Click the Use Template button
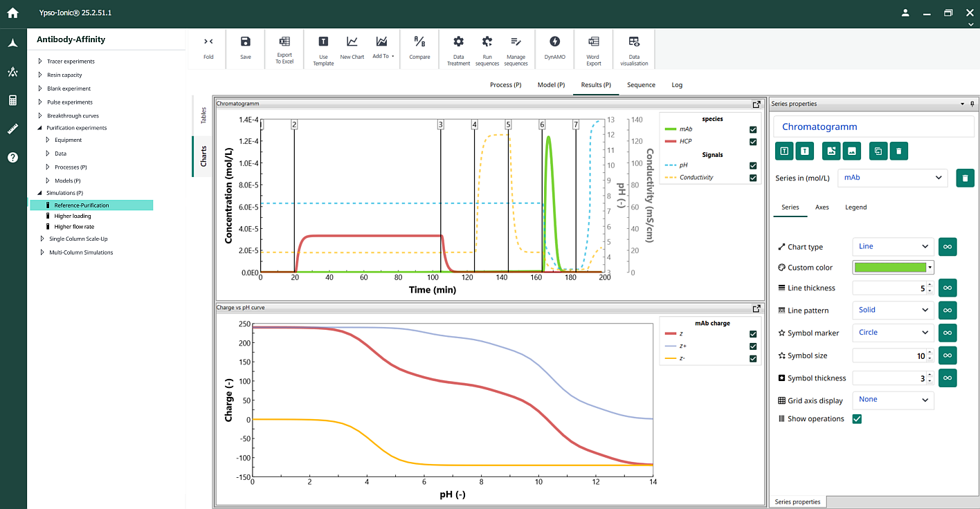 click(323, 48)
